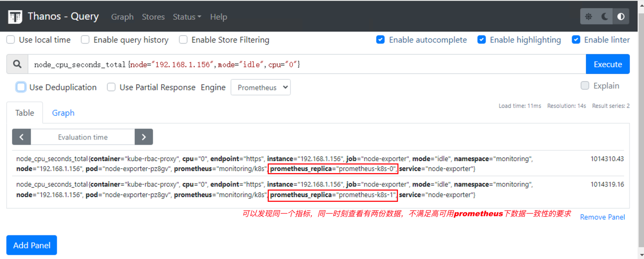Viewport: 644px width, 259px height.
Task: Switch to dark theme moon icon
Action: pos(605,17)
